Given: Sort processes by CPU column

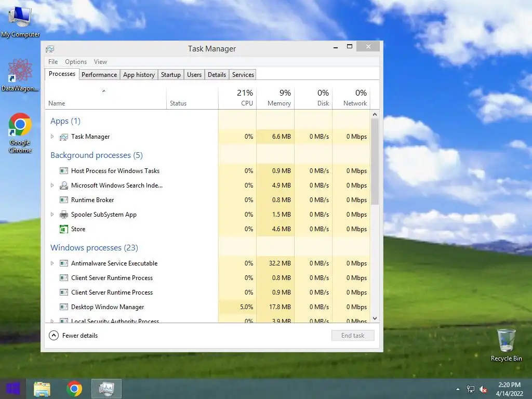Looking at the screenshot, I should (237, 98).
